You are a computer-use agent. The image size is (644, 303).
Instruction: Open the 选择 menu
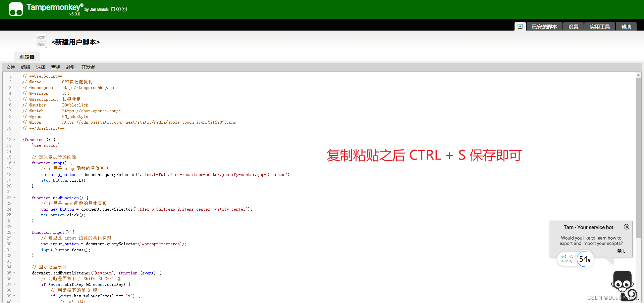[x=41, y=67]
